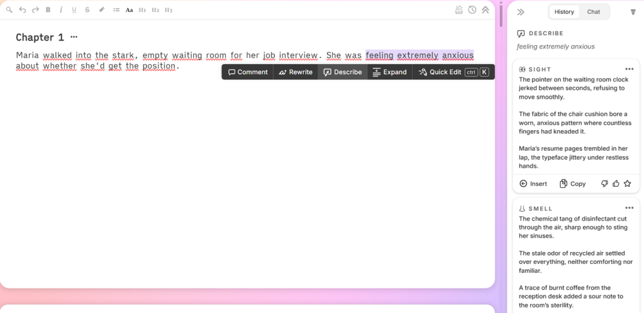Open the SIGHT card options menu
Screen dimensions: 644x313
click(629, 69)
